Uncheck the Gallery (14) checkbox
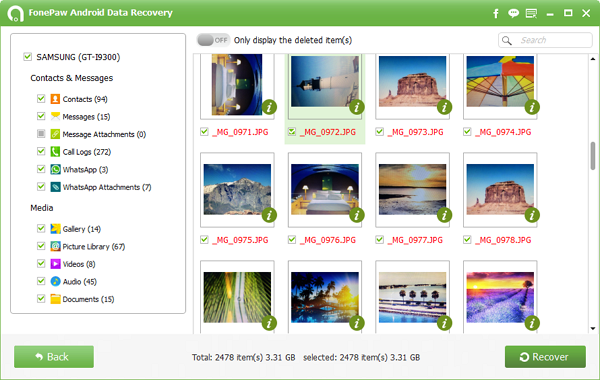 41,228
